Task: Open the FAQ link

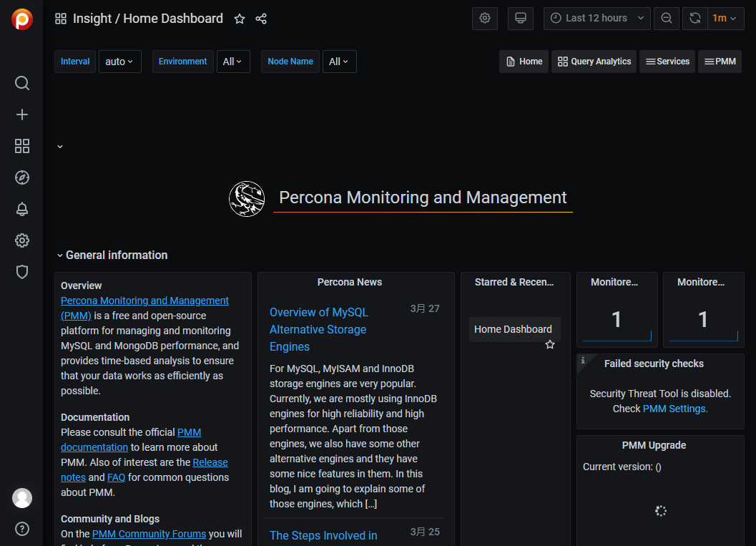Action: 116,477
